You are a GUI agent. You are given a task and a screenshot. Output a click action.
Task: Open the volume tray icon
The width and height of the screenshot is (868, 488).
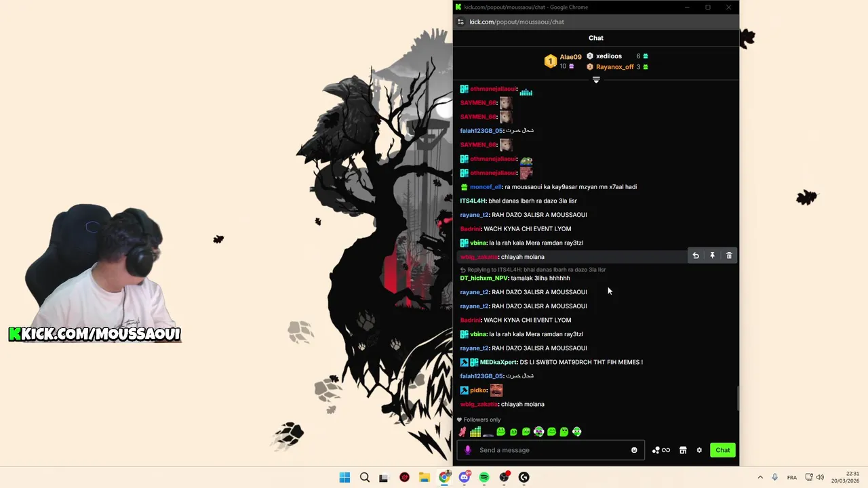pyautogui.click(x=820, y=477)
